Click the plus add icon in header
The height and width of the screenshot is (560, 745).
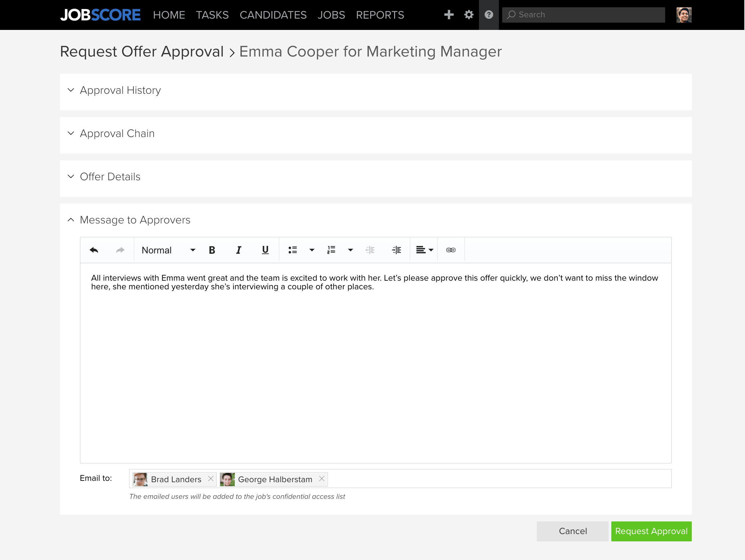pos(449,15)
